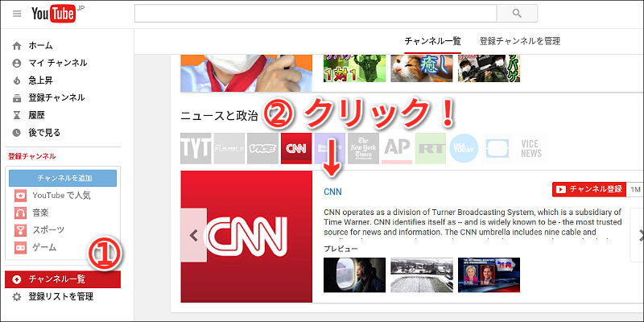Open Home (ホーム) in sidebar
644x322 pixels.
tap(40, 46)
